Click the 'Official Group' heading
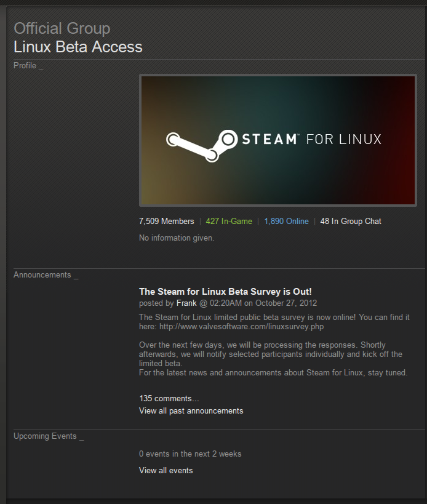427x504 pixels. pos(62,28)
